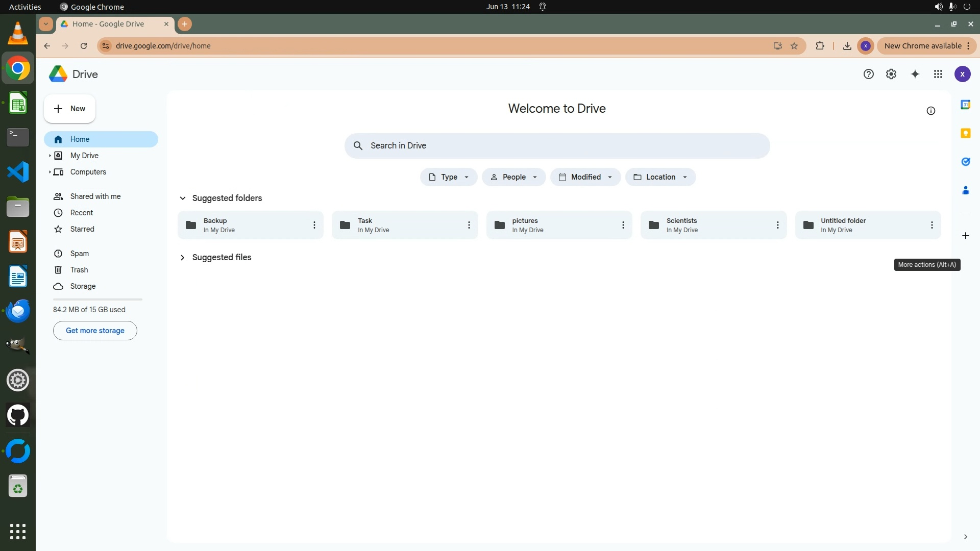This screenshot has height=551, width=980.
Task: Open Google Calendar side panel
Action: [965, 105]
